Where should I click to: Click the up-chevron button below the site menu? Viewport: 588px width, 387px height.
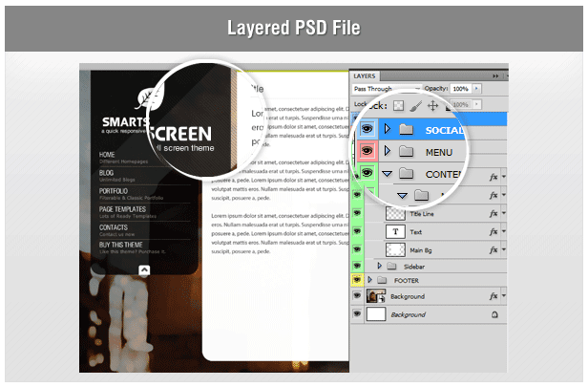pyautogui.click(x=144, y=269)
